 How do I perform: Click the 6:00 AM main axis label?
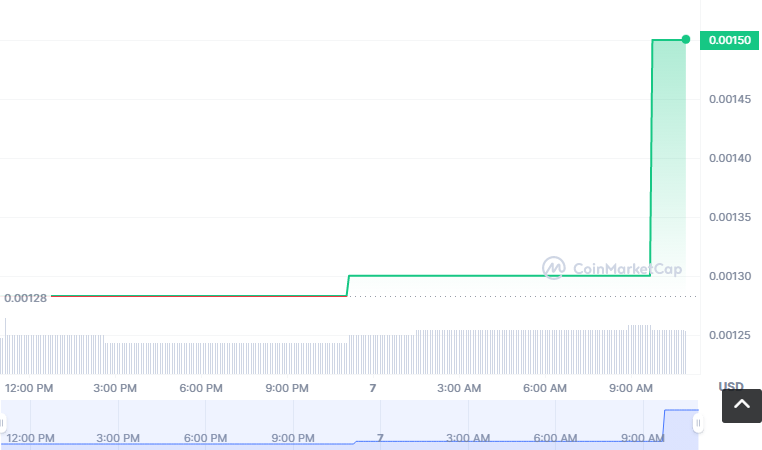pos(545,388)
